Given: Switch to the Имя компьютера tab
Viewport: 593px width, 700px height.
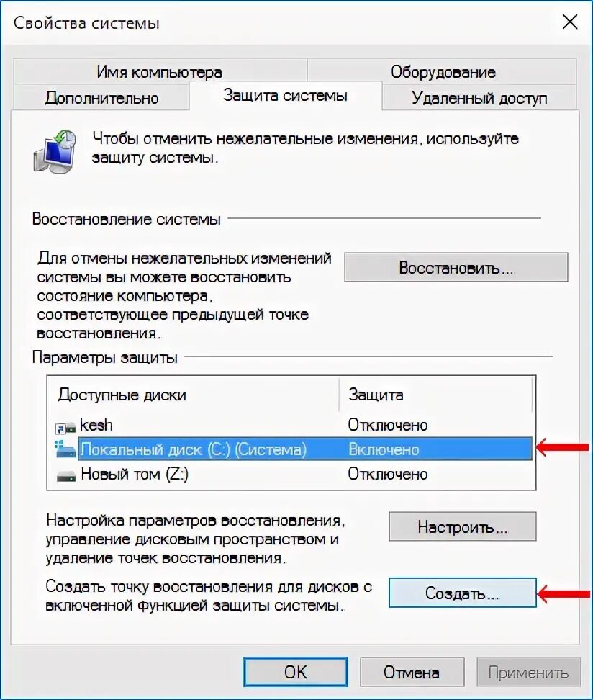Looking at the screenshot, I should pos(160,71).
